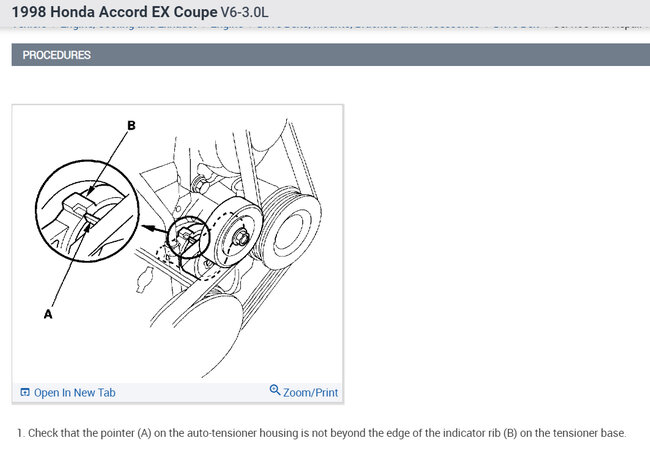Click the V6-3.0L engine label in header
The width and height of the screenshot is (650, 457).
point(245,12)
